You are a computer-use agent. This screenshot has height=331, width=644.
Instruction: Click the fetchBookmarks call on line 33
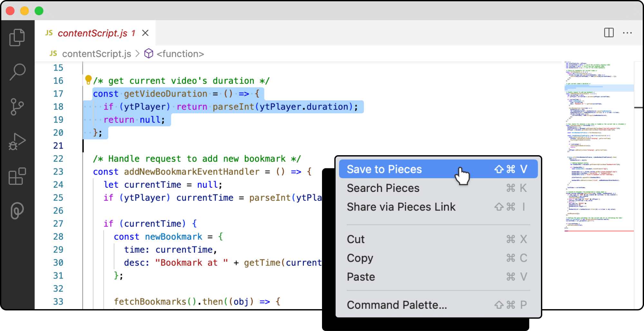150,302
